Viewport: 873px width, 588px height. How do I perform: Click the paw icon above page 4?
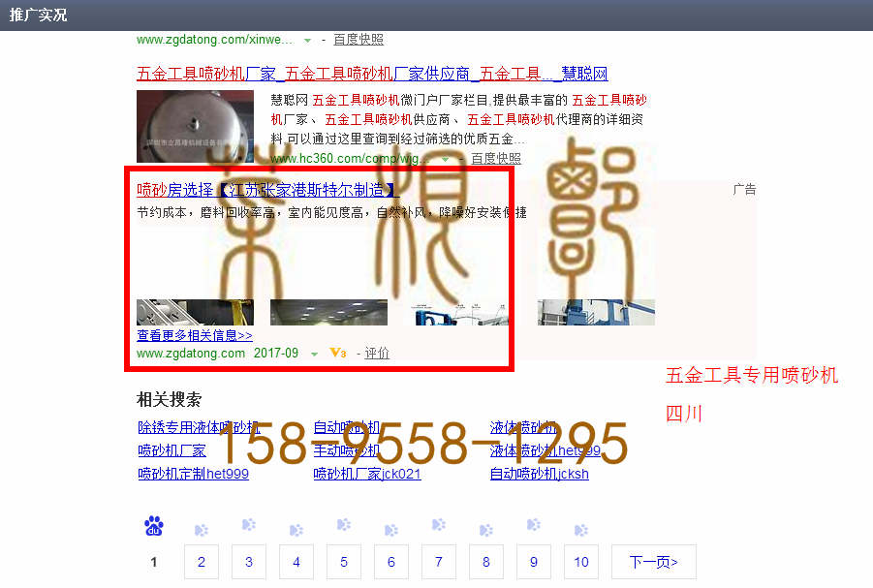coord(296,530)
